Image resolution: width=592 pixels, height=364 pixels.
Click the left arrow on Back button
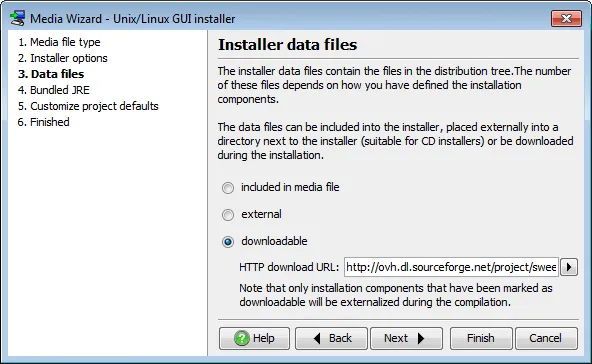pyautogui.click(x=317, y=338)
